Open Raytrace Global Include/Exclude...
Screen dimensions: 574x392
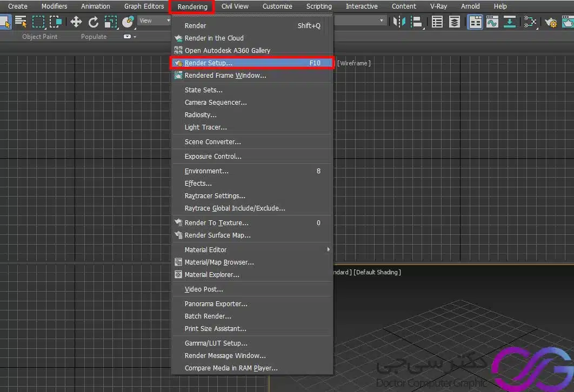point(252,208)
